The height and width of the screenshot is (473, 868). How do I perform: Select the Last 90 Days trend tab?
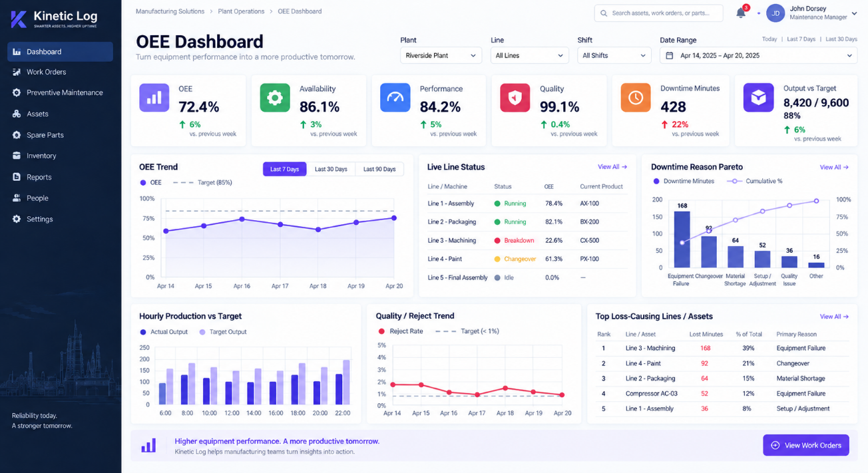[x=379, y=169]
